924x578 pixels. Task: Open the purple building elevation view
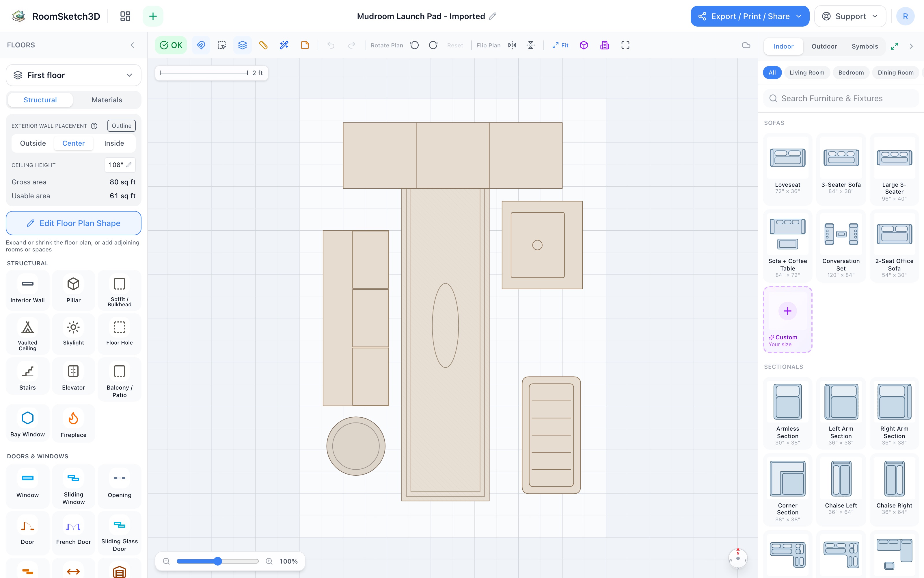[x=604, y=45]
